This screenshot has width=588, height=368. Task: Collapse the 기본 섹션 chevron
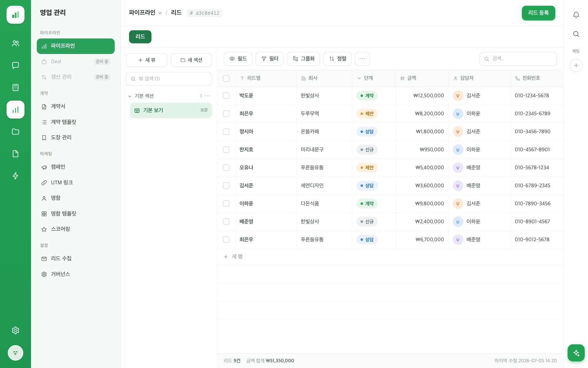point(130,96)
